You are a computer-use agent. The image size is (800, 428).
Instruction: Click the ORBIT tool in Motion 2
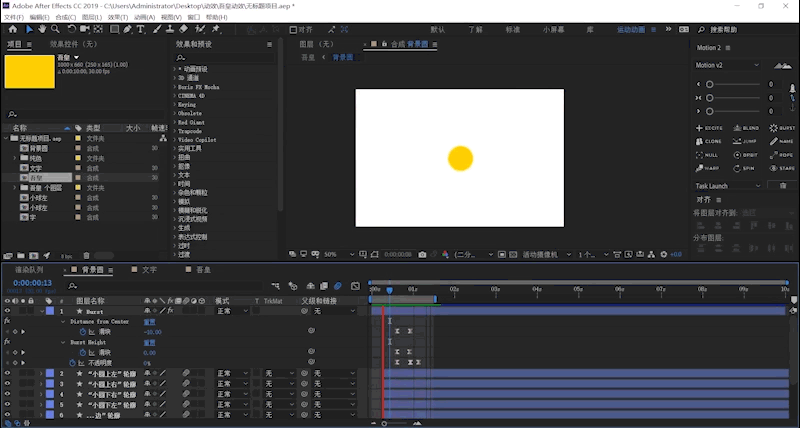click(745, 155)
